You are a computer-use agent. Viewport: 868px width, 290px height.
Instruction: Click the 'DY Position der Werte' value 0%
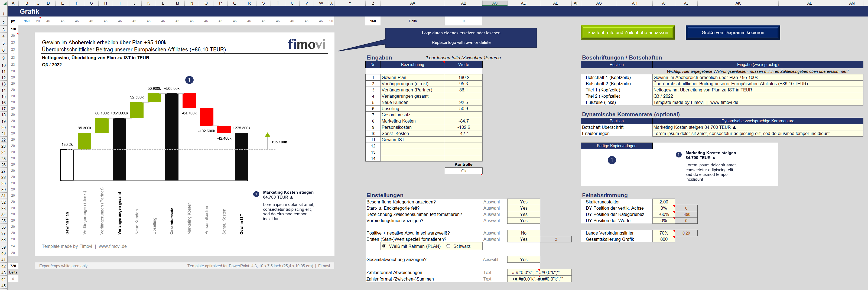tap(664, 221)
